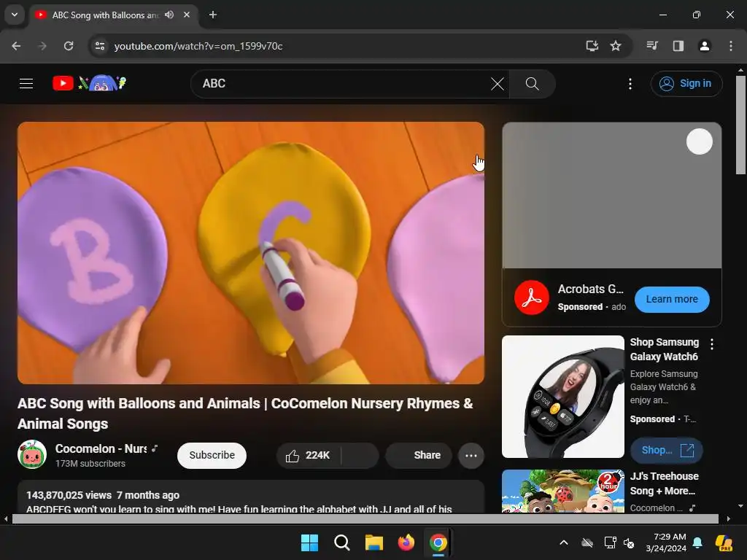Open YouTube settings three-dot menu
The width and height of the screenshot is (747, 560).
pos(630,85)
